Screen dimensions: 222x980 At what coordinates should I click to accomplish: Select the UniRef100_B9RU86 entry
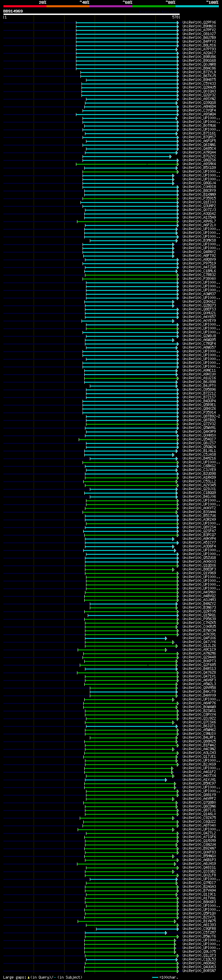(x=199, y=57)
